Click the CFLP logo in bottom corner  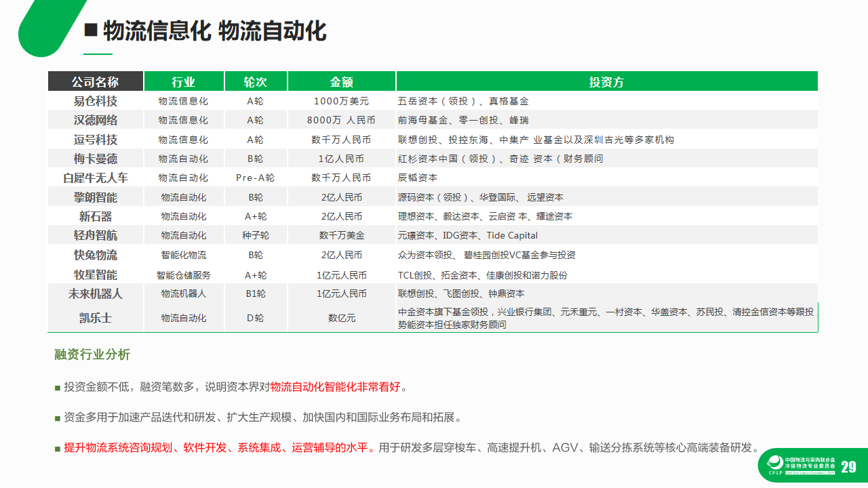point(774,465)
